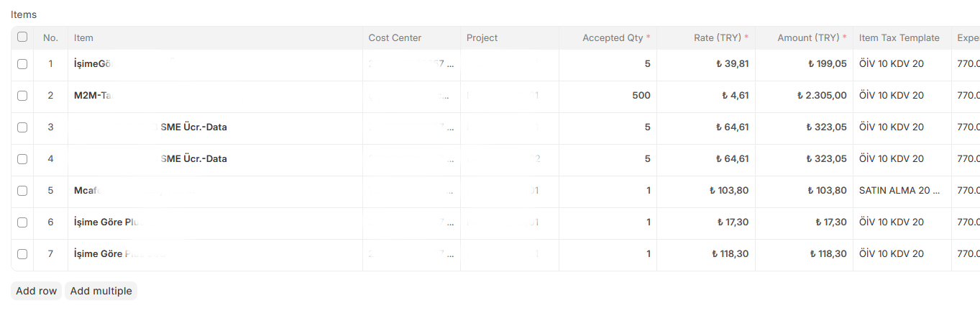Open row 3 SME Ücr.-Data item
Viewport: 980px width, 311px height.
[215, 127]
